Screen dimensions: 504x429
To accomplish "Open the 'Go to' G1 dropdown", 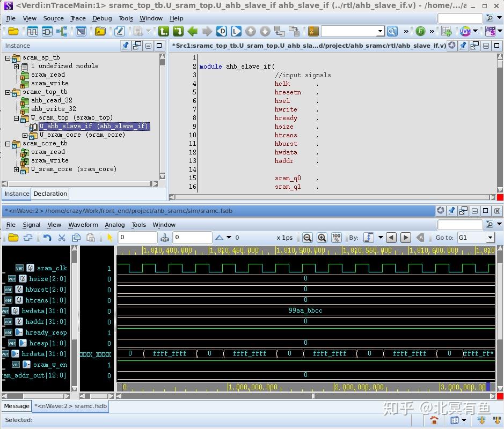I will pyautogui.click(x=490, y=238).
